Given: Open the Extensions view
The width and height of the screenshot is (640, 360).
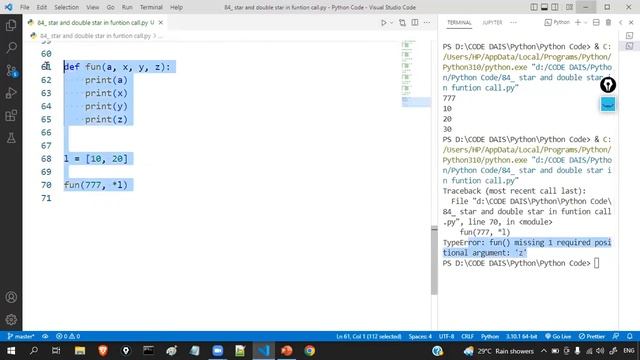Looking at the screenshot, I should 11,116.
